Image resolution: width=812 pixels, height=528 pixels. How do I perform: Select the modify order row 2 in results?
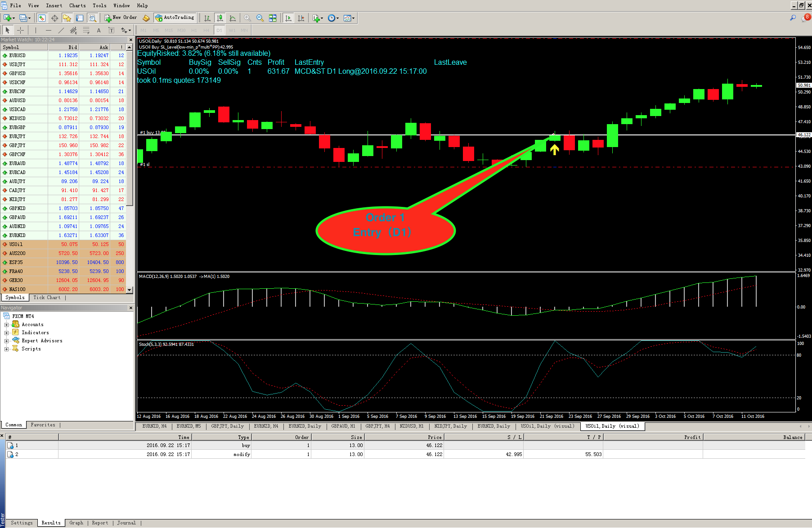(405, 454)
